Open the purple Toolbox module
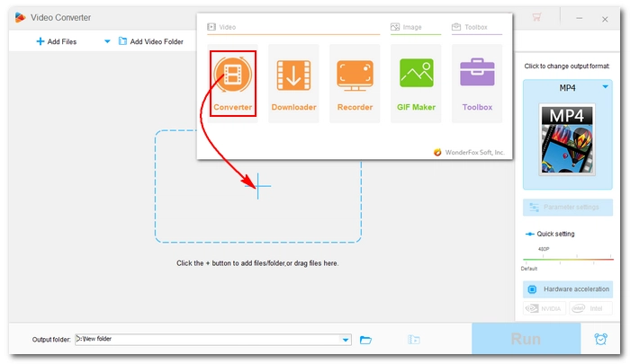This screenshot has width=630, height=364. point(477,84)
